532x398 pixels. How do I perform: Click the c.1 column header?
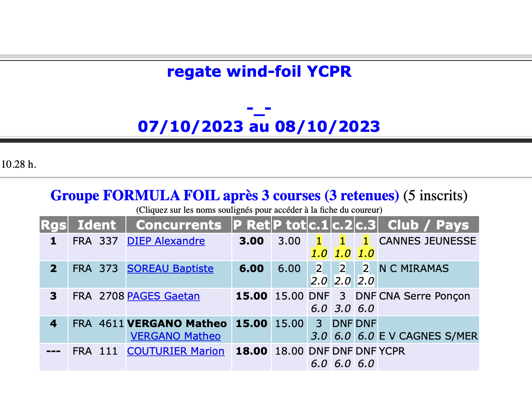[x=319, y=225]
